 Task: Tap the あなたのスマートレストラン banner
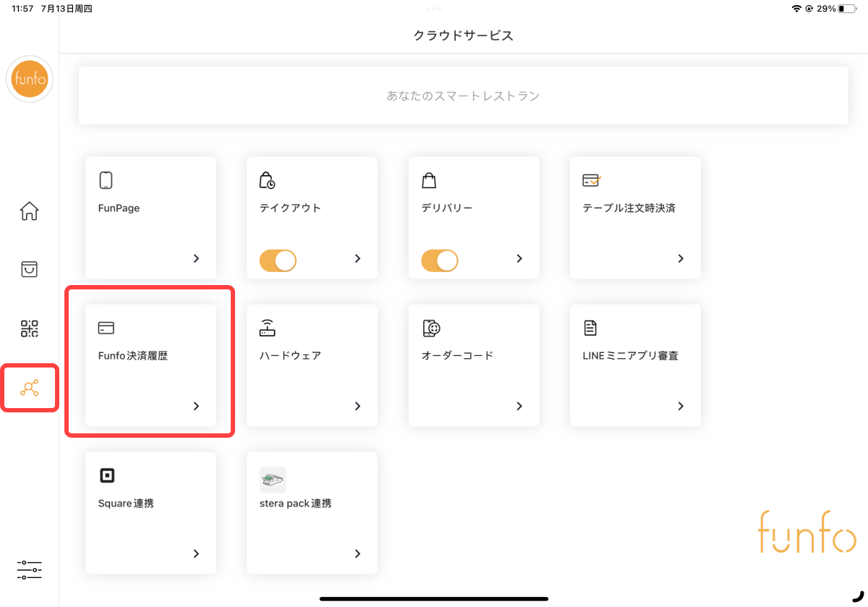pos(463,95)
